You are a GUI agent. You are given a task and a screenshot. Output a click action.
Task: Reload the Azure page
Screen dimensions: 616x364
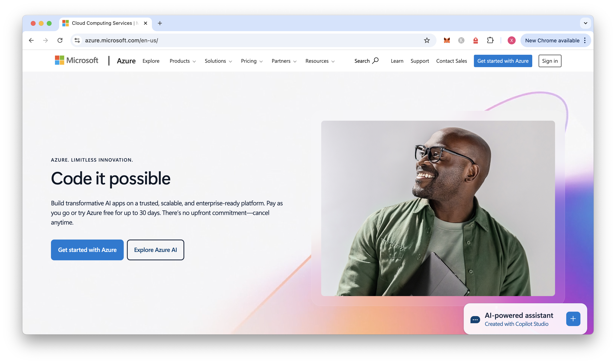(x=60, y=40)
